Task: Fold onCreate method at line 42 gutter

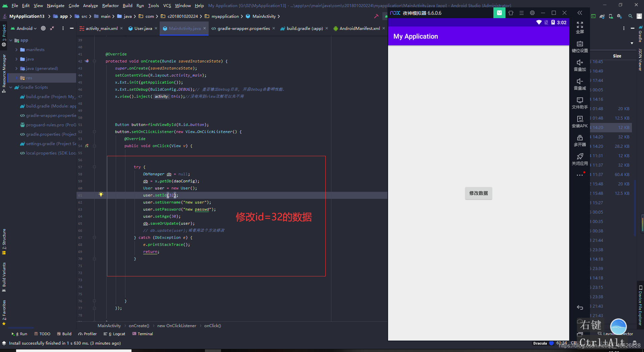Action: pos(94,61)
